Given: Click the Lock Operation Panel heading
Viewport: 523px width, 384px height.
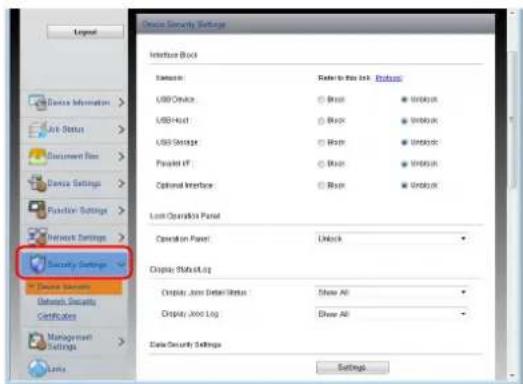Looking at the screenshot, I should point(185,216).
